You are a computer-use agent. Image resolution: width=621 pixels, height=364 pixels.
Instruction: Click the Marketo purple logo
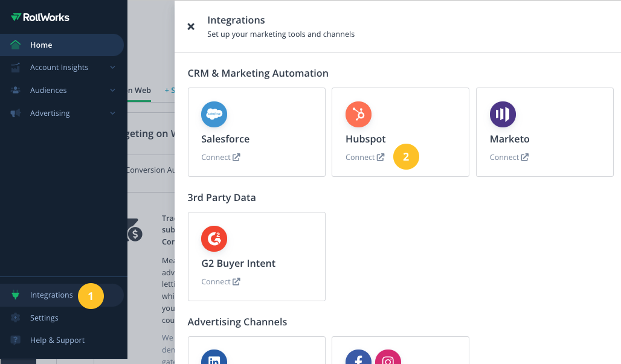click(503, 114)
